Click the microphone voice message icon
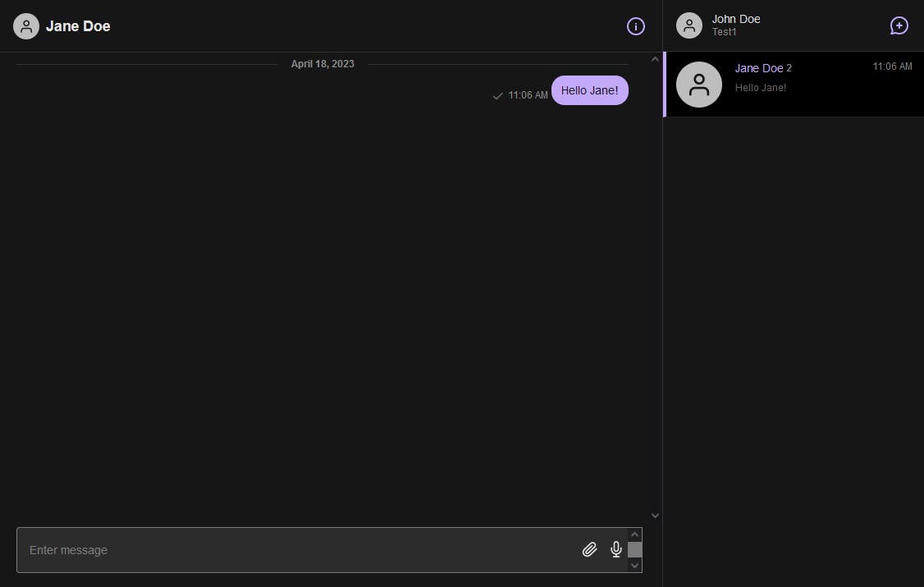 point(616,550)
